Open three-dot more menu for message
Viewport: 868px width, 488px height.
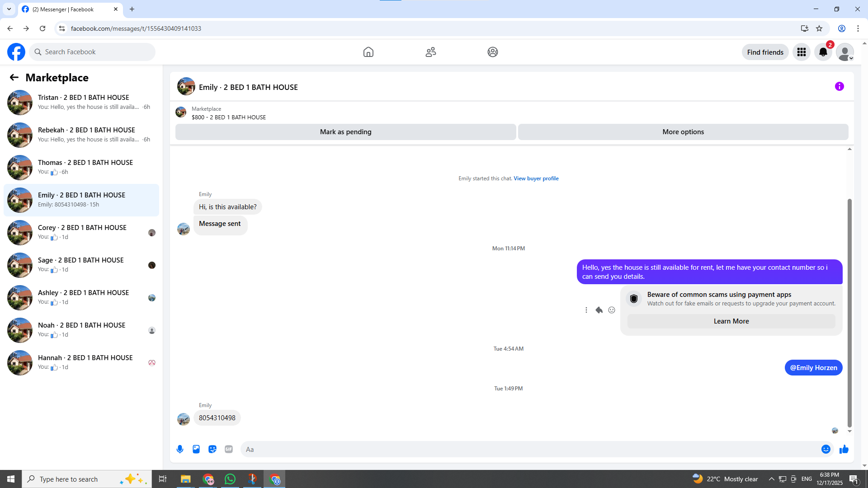click(586, 310)
